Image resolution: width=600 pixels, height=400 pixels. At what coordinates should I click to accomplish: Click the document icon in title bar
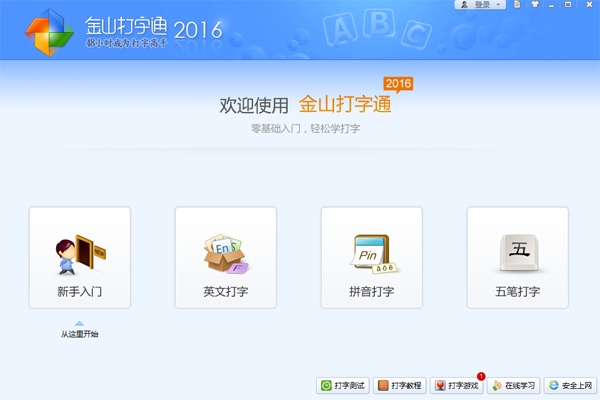point(517,5)
